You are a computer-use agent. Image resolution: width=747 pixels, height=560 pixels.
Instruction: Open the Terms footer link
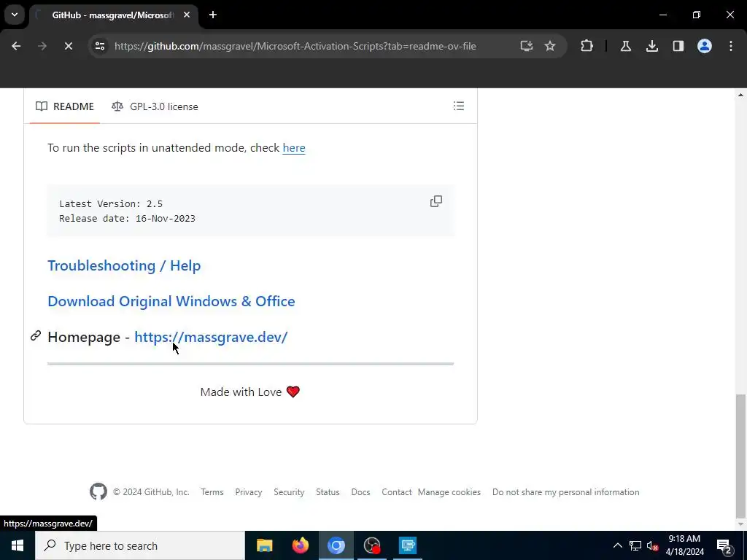click(212, 492)
